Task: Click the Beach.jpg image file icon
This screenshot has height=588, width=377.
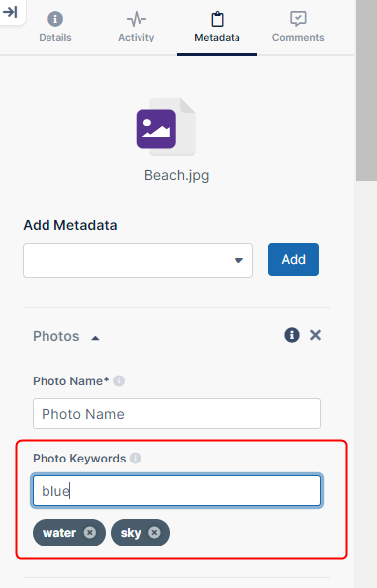Action: point(166,127)
